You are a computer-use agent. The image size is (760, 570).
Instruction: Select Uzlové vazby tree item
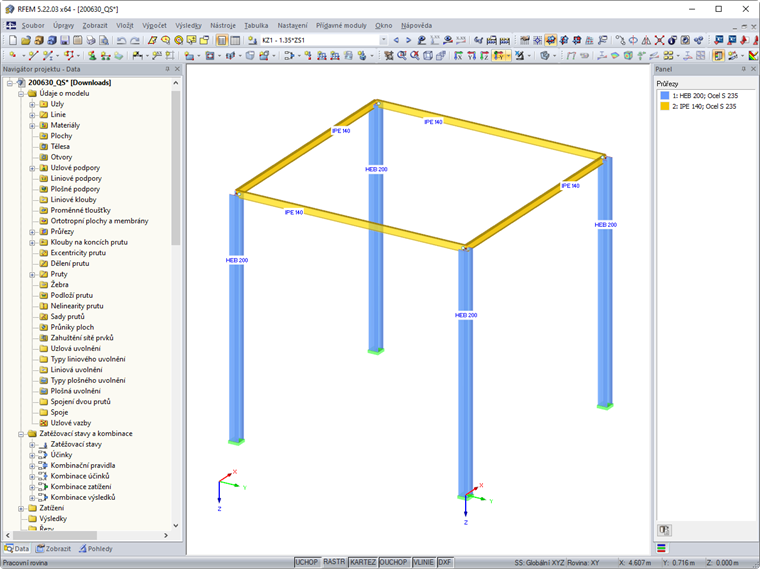coord(70,423)
